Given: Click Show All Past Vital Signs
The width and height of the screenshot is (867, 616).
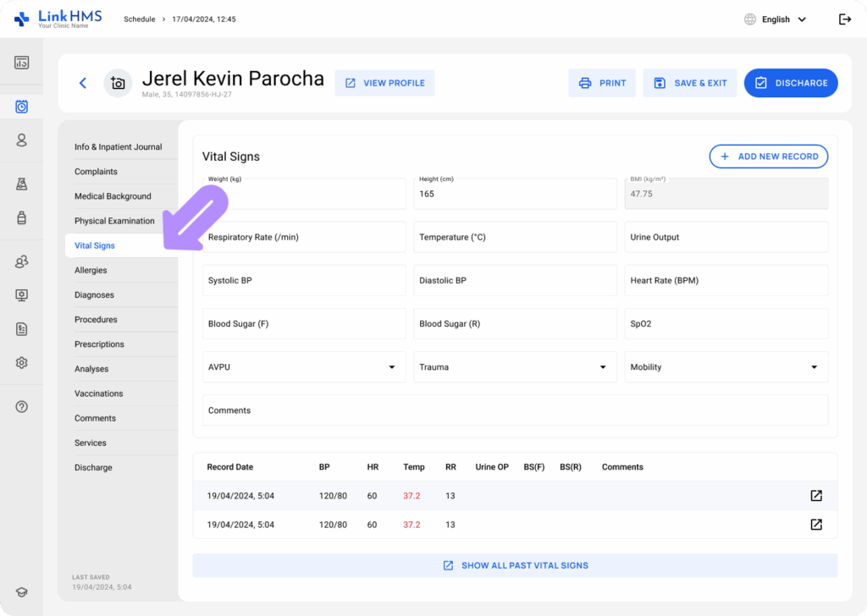Looking at the screenshot, I should (516, 565).
